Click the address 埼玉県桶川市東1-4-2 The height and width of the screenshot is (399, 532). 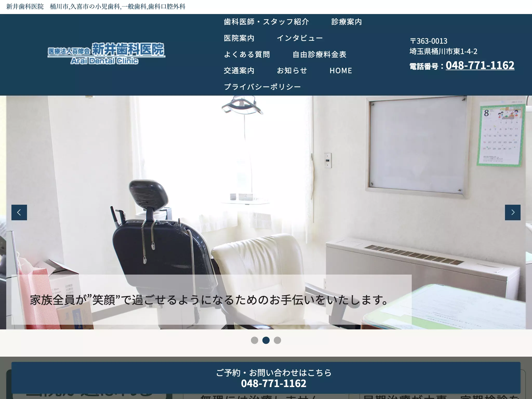(443, 51)
